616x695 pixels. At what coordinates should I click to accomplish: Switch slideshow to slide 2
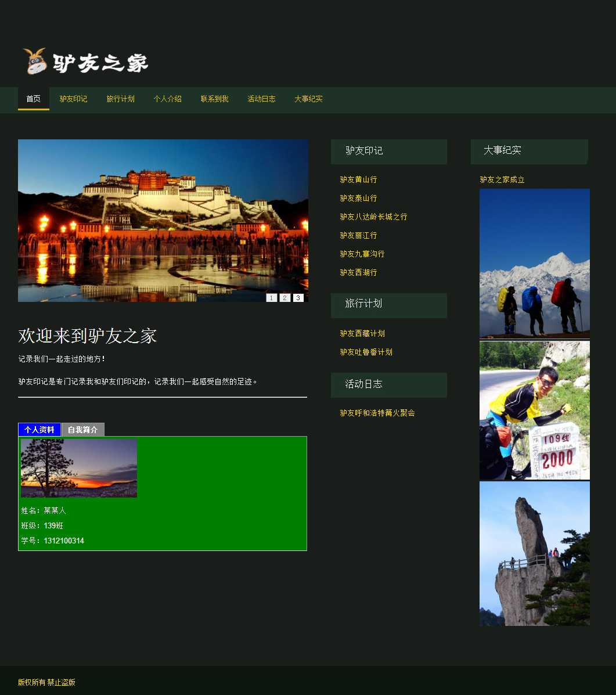click(284, 298)
